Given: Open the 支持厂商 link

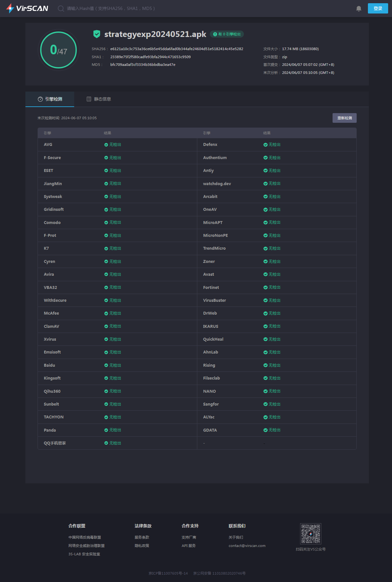Looking at the screenshot, I should tap(189, 537).
